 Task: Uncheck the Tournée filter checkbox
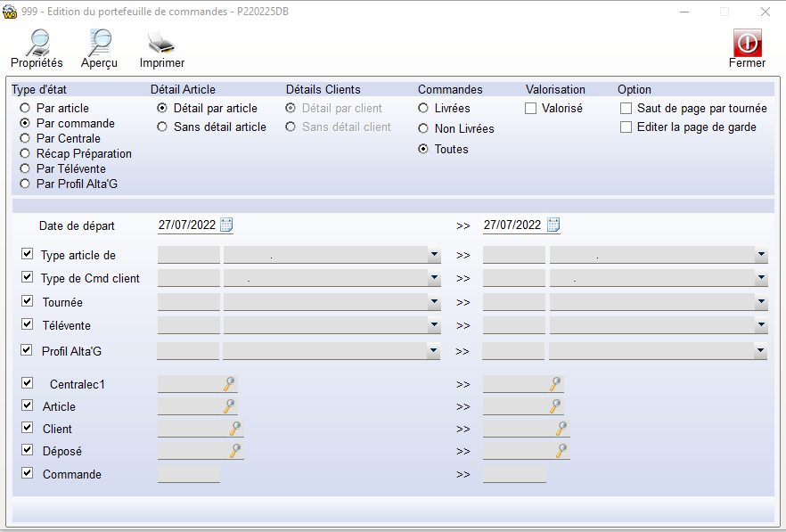(28, 301)
